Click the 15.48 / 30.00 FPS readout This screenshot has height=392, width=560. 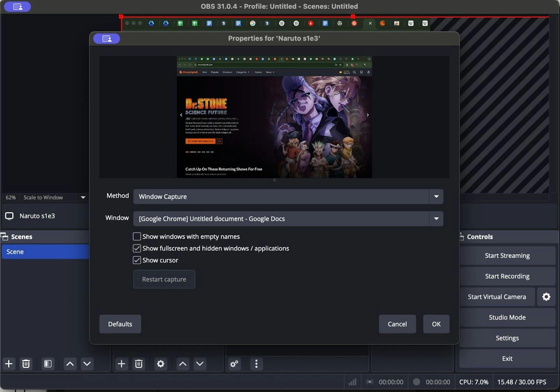pos(521,382)
